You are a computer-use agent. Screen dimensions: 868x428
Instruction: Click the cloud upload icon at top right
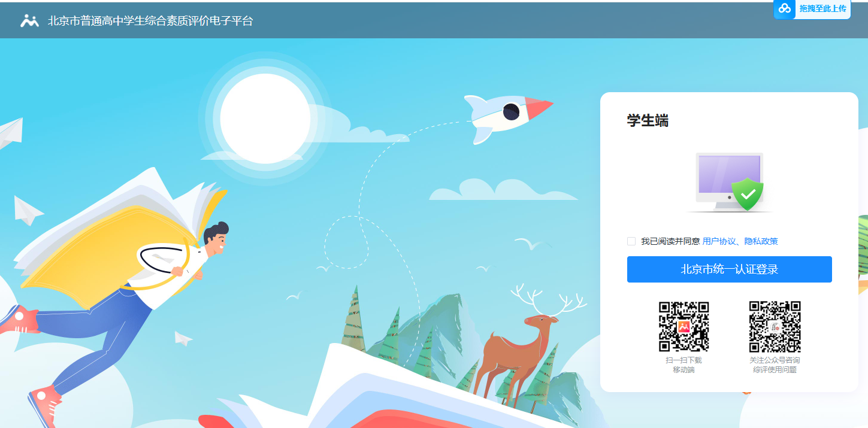pos(784,9)
